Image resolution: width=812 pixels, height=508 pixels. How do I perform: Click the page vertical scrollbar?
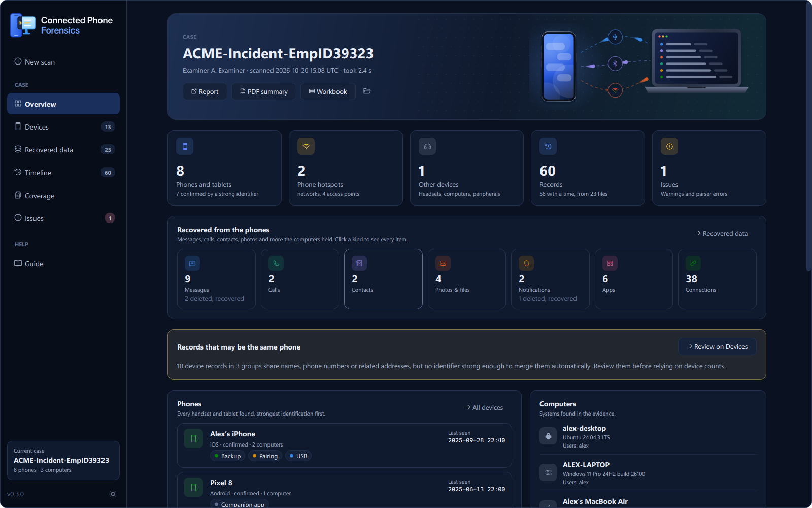point(808,137)
